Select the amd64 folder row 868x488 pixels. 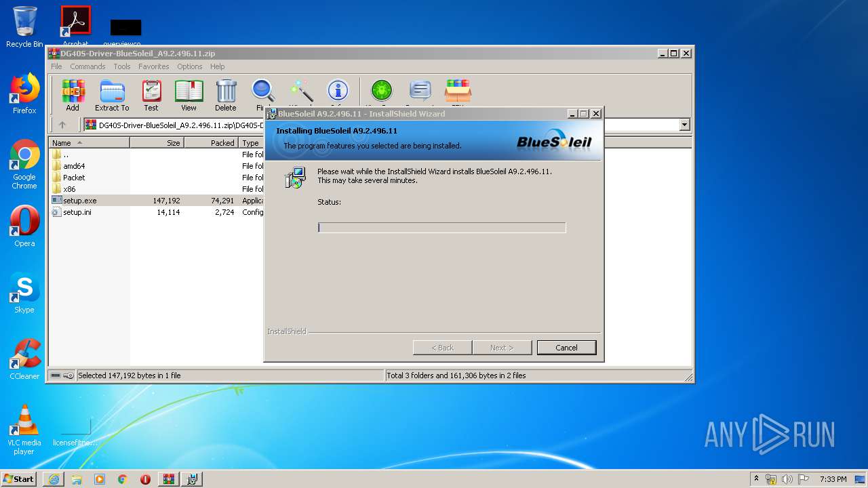coord(156,166)
